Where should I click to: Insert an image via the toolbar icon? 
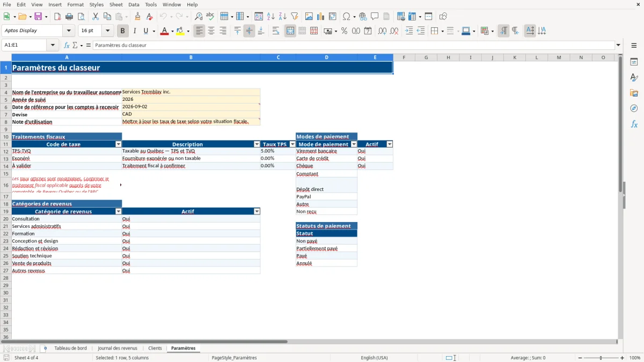[x=309, y=17]
